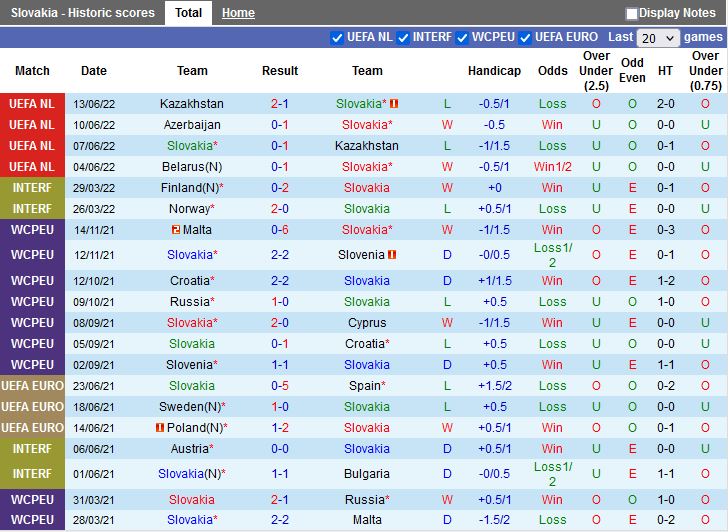Image resolution: width=728 pixels, height=532 pixels.
Task: Click the UEFA NL badge for 13/06/22 match
Action: point(32,104)
